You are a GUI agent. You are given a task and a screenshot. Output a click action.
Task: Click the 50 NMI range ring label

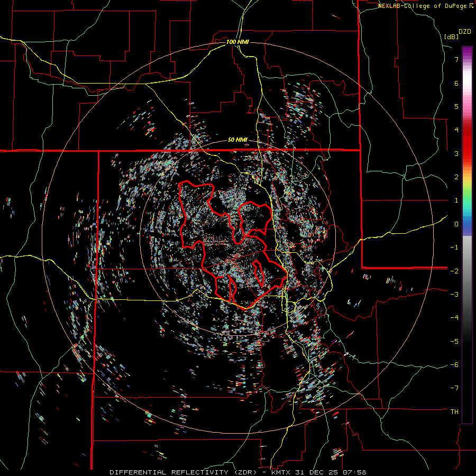coord(237,140)
